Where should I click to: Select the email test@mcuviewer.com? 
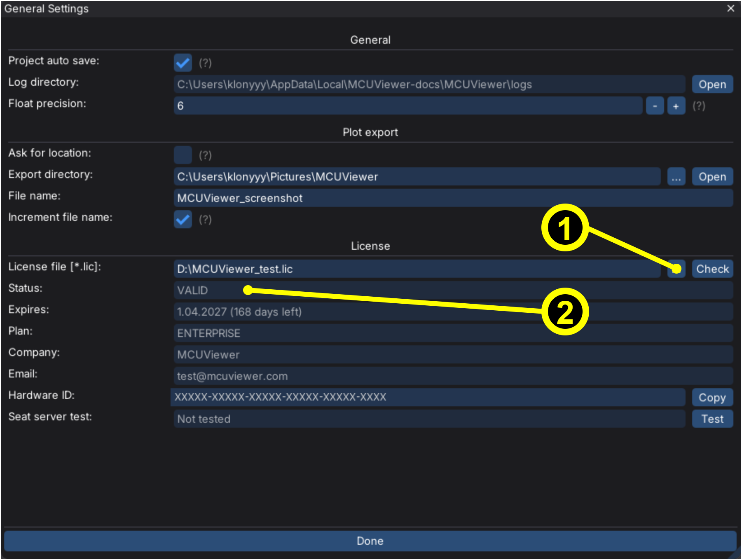click(x=232, y=376)
